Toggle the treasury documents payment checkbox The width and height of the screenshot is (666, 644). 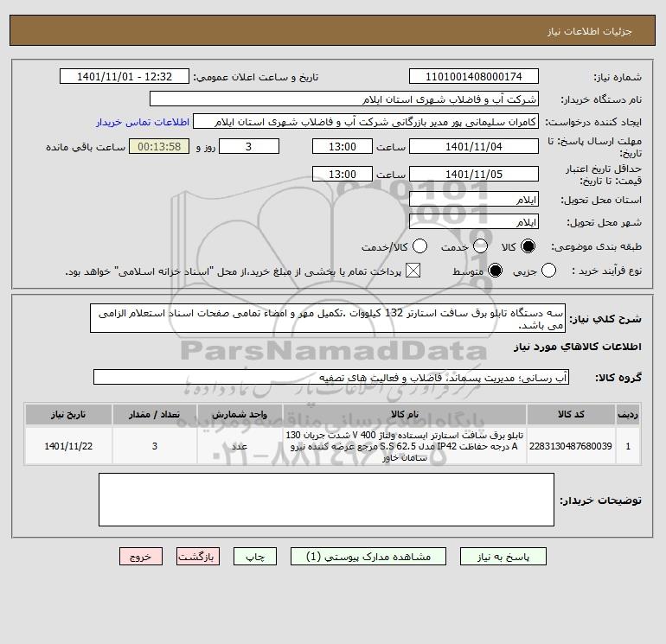(413, 271)
